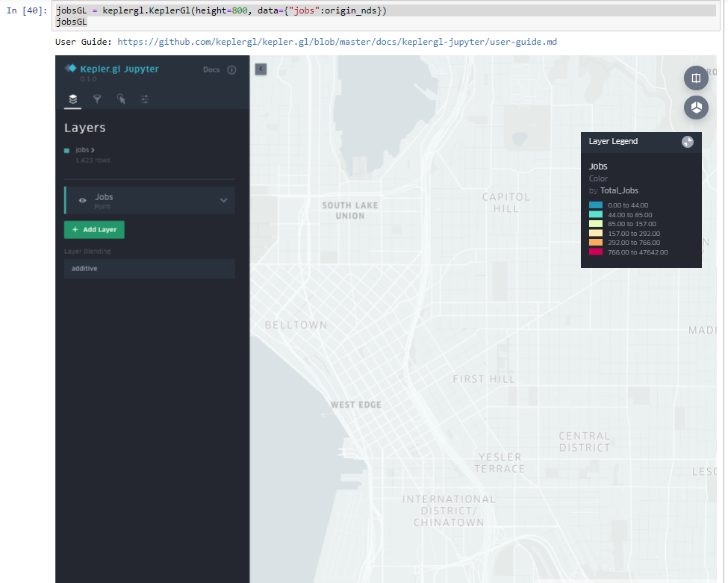Image resolution: width=728 pixels, height=583 pixels.
Task: Pin the Layer Legend panel
Action: pyautogui.click(x=687, y=142)
